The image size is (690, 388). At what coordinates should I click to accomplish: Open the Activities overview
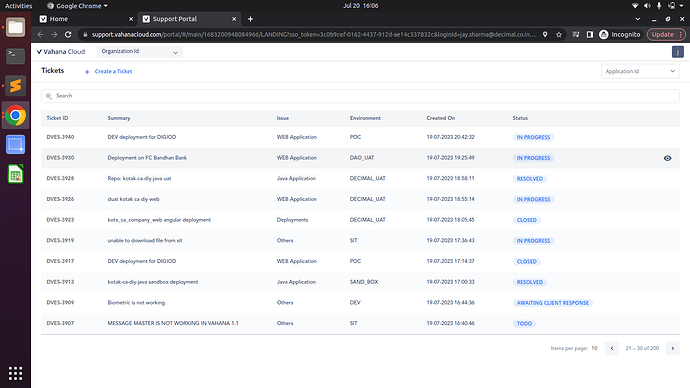click(18, 6)
